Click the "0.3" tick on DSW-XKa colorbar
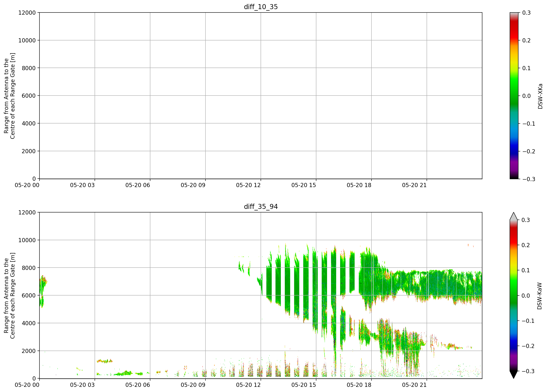 click(526, 13)
